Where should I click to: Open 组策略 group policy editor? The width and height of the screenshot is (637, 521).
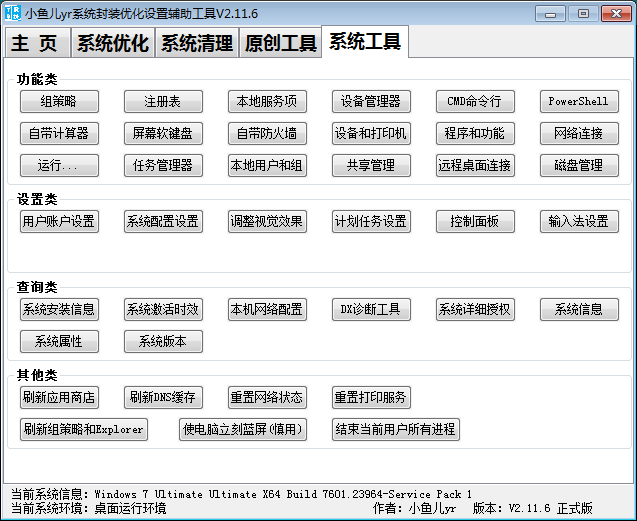(59, 102)
